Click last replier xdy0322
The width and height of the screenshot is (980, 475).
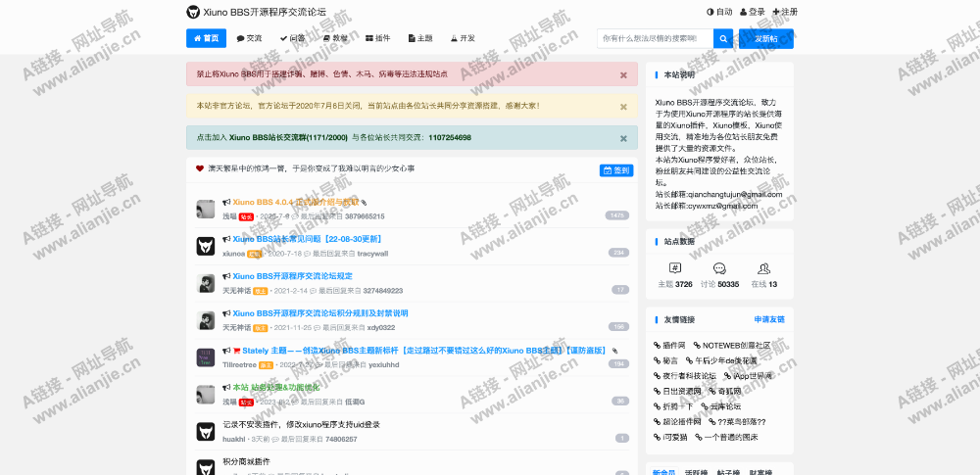[380, 327]
